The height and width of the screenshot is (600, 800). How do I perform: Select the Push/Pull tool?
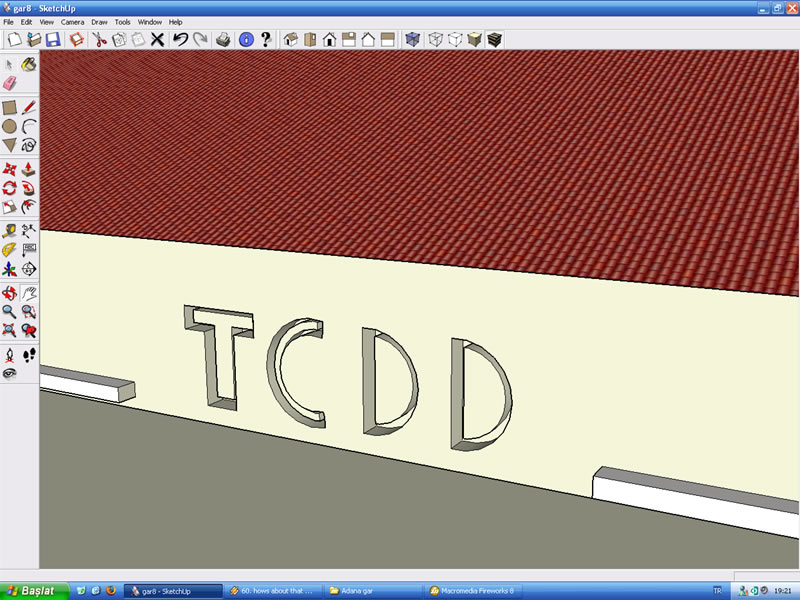[29, 169]
